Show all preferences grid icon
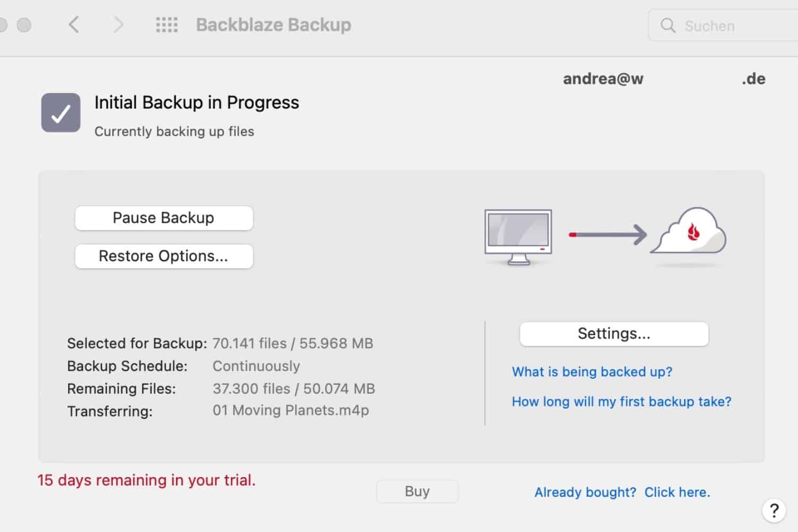This screenshot has height=532, width=798. (x=167, y=24)
